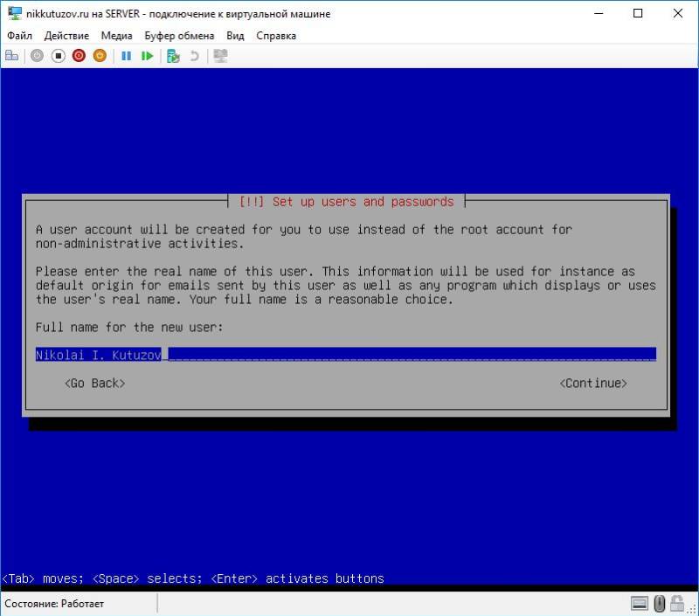Open the Файл menu

[21, 36]
